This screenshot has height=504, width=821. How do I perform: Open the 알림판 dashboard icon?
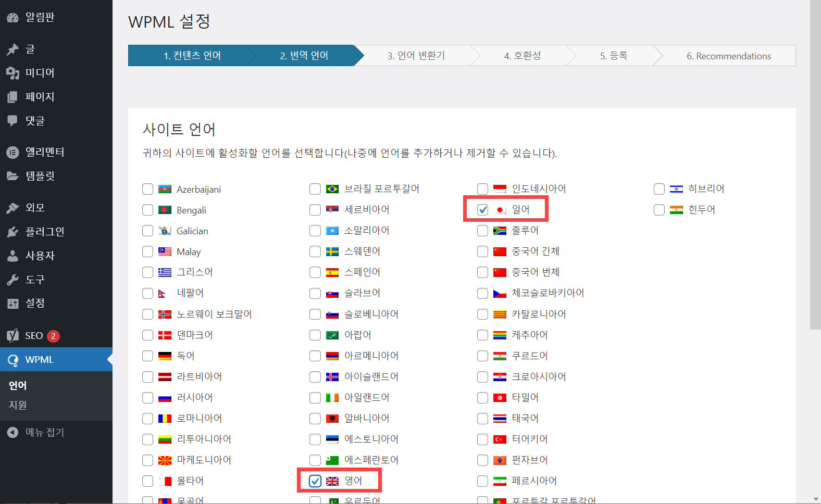tap(13, 18)
